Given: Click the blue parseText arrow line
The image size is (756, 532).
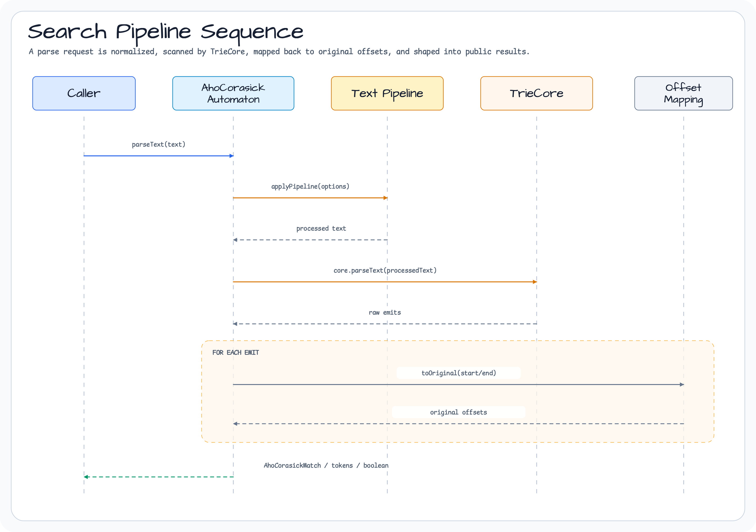Looking at the screenshot, I should [159, 156].
